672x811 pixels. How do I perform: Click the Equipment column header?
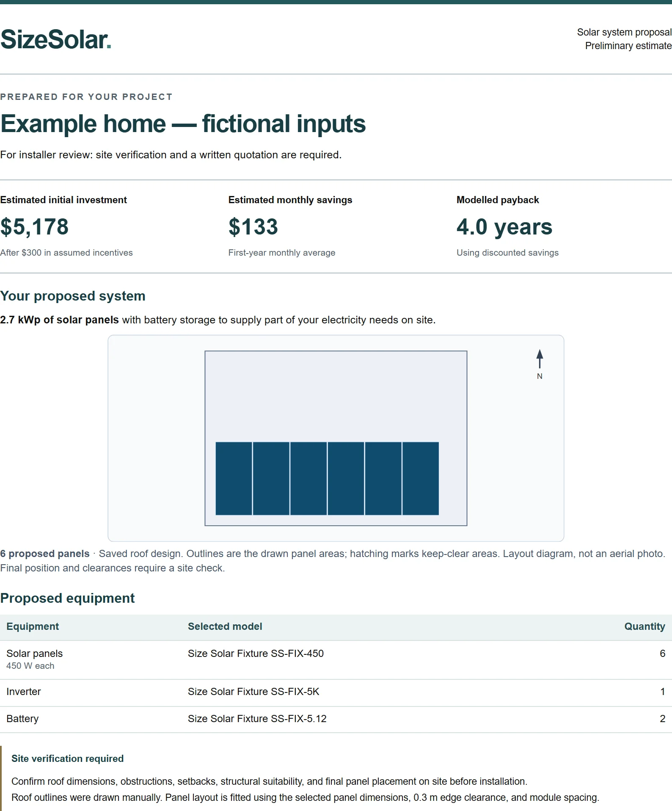(x=33, y=626)
